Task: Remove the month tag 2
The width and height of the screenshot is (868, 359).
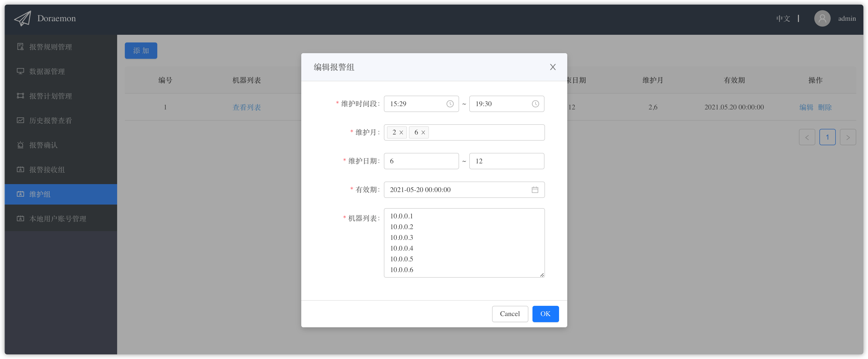Action: [401, 132]
